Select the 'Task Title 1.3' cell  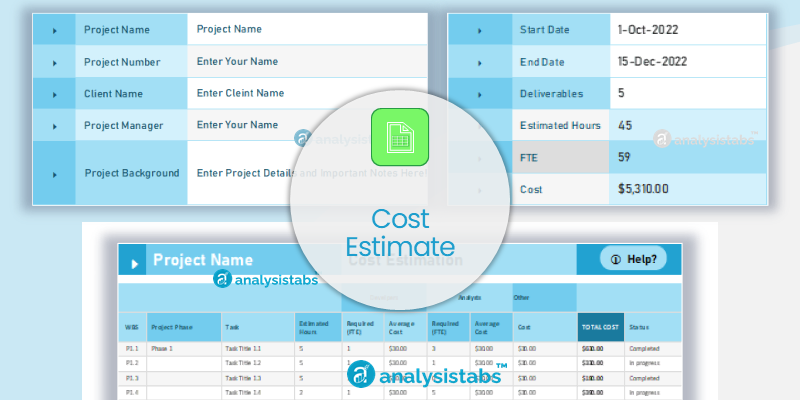tap(258, 378)
